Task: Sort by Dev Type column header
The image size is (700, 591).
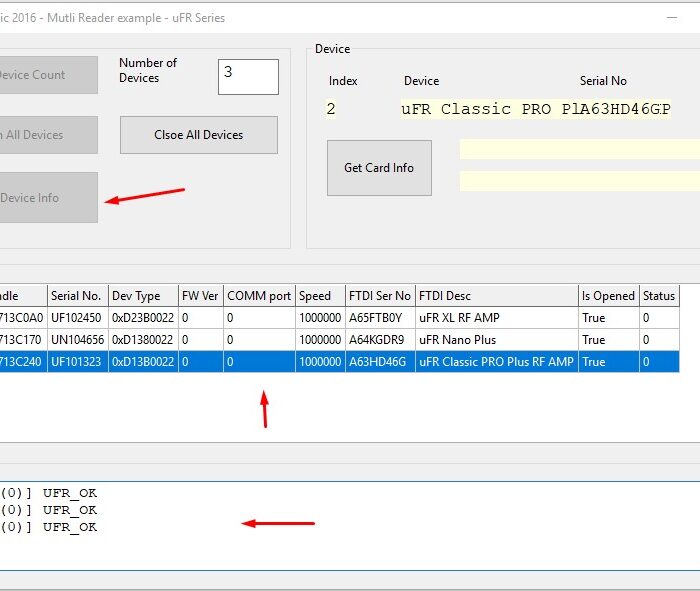Action: coord(143,296)
